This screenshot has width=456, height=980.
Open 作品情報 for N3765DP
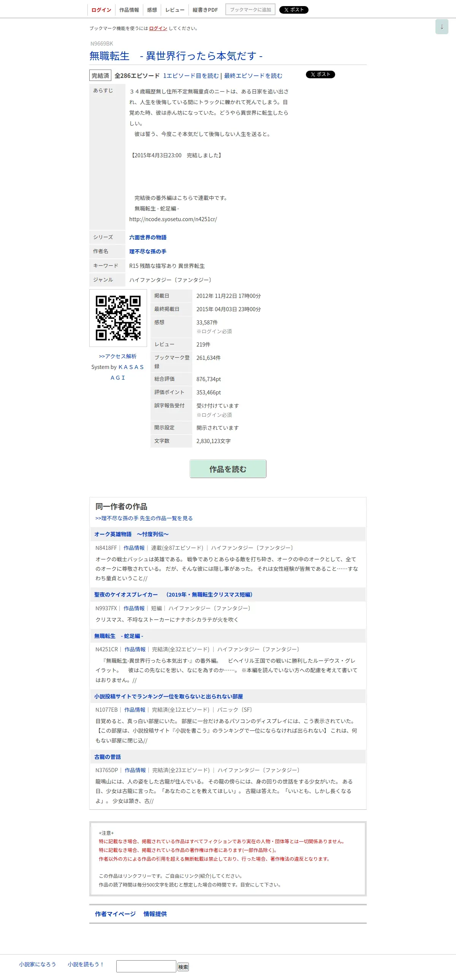(135, 770)
